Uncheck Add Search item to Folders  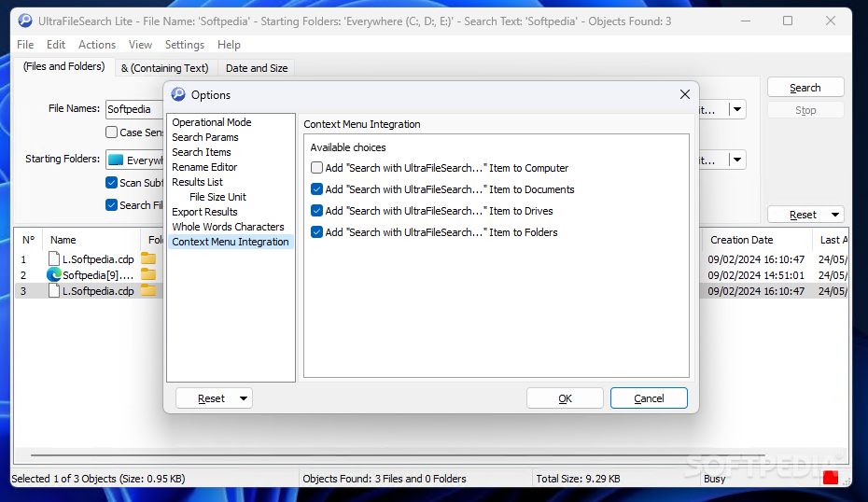(316, 232)
